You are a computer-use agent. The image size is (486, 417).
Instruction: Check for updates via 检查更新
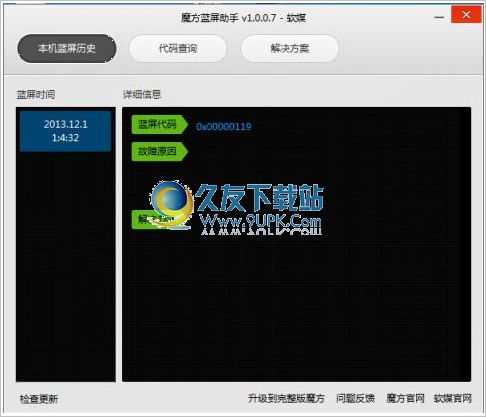(x=39, y=399)
